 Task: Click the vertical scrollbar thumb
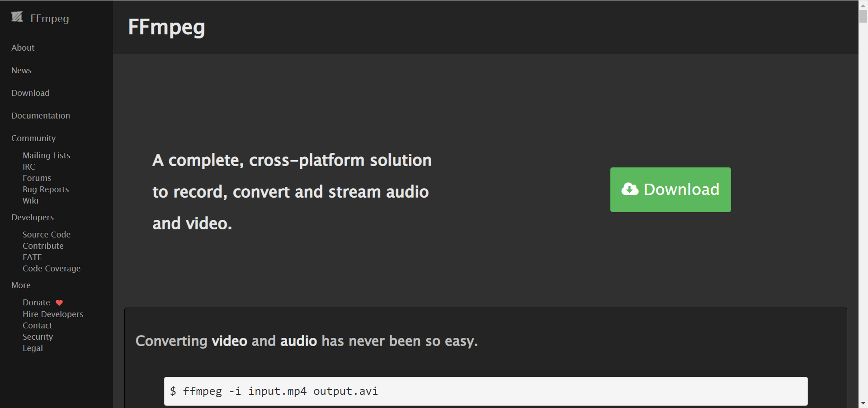click(863, 16)
